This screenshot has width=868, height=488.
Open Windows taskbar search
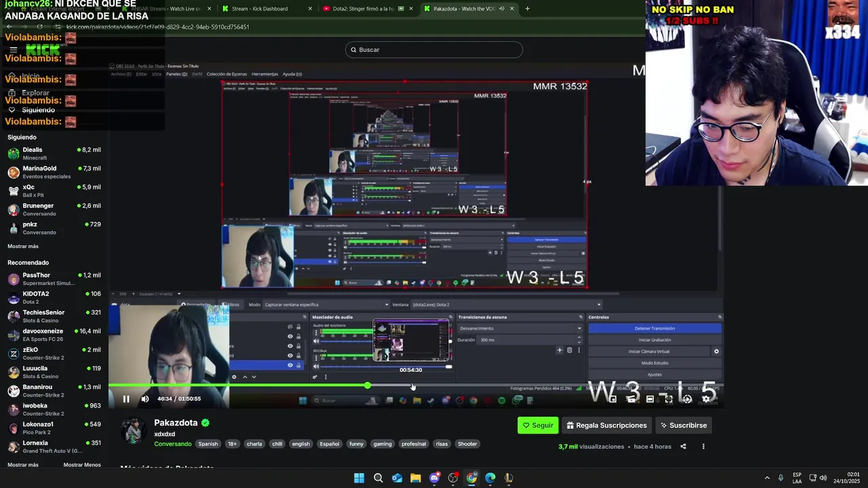(x=378, y=478)
